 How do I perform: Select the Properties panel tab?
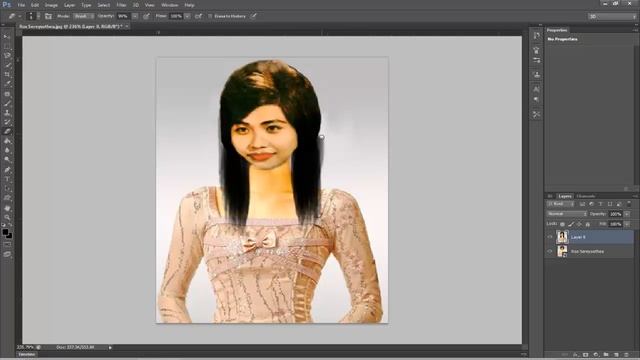pos(557,30)
